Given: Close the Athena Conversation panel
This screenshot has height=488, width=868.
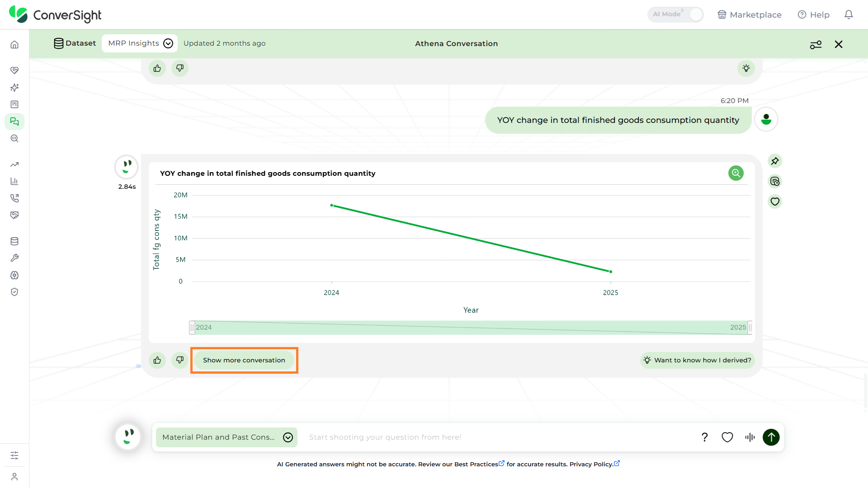Looking at the screenshot, I should [839, 44].
